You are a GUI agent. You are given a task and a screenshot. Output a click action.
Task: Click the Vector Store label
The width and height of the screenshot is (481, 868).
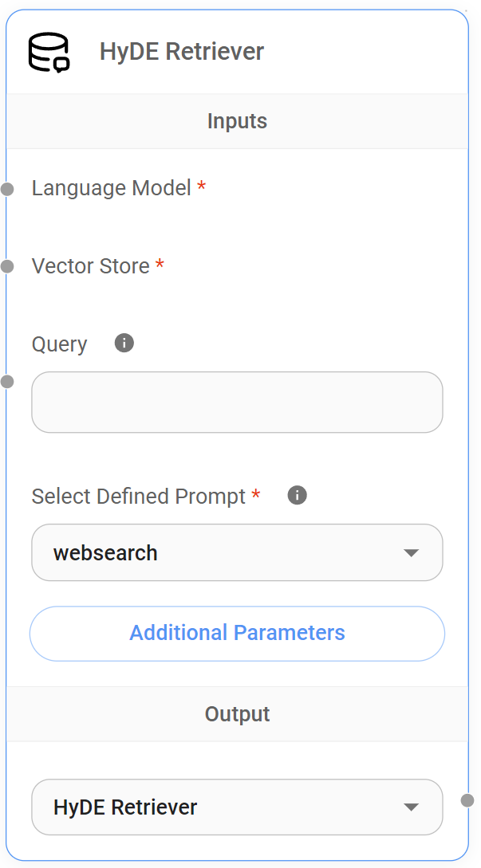click(91, 266)
